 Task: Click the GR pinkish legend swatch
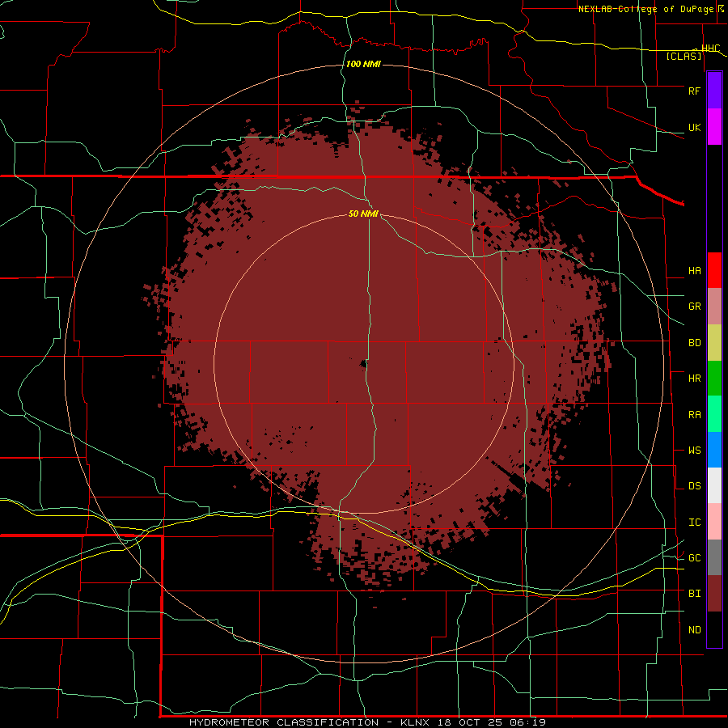pos(714,307)
